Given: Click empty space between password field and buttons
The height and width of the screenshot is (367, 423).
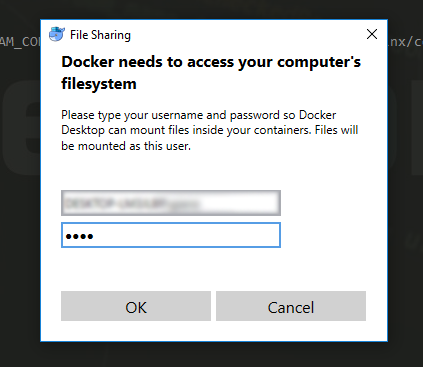Looking at the screenshot, I should [213, 269].
